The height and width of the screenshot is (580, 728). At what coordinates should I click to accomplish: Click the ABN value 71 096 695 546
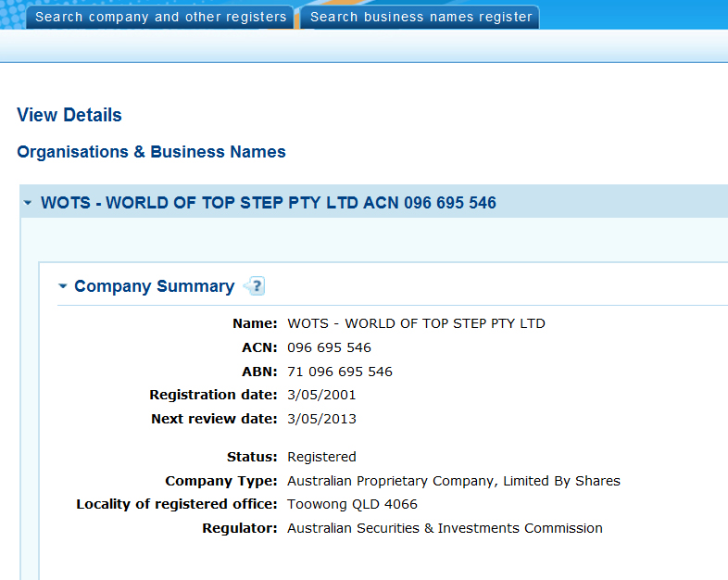pyautogui.click(x=340, y=372)
